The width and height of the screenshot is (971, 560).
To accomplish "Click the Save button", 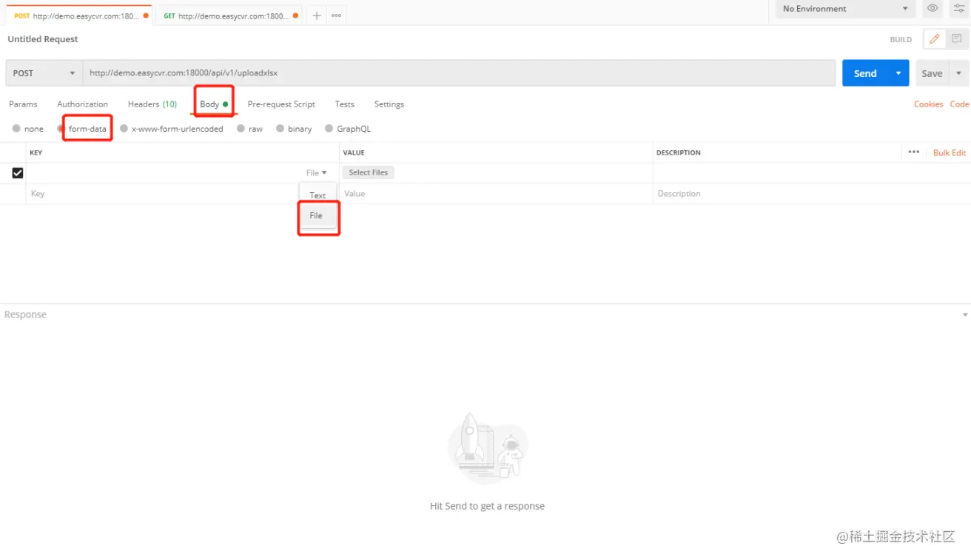I will (x=932, y=73).
